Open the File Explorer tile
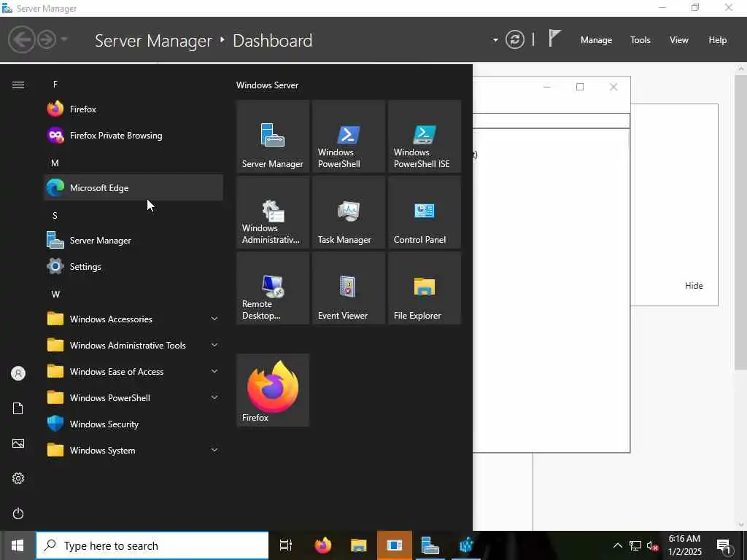 point(425,288)
